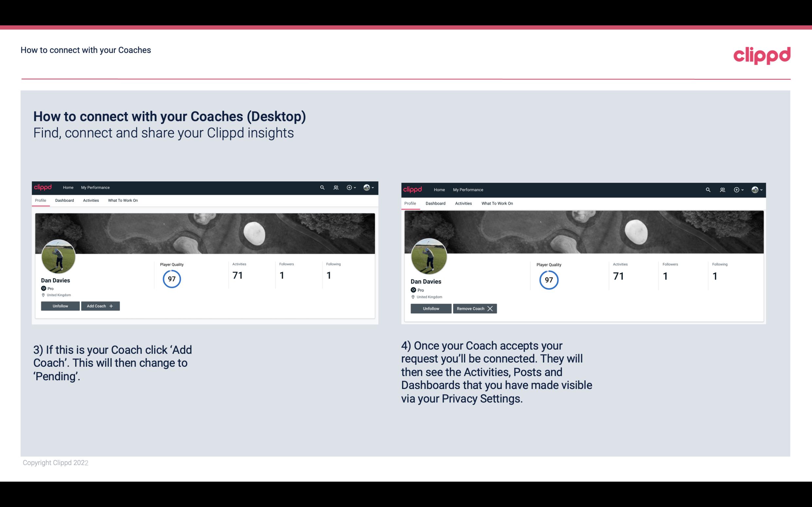The height and width of the screenshot is (507, 812).
Task: Select the 'Profile' tab left screenshot
Action: click(x=40, y=200)
